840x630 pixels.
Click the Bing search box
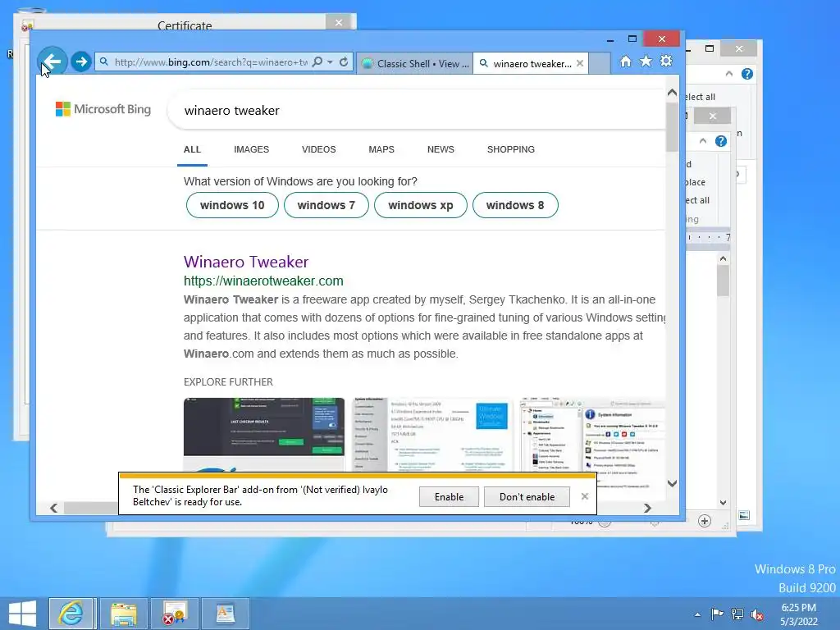tap(418, 111)
